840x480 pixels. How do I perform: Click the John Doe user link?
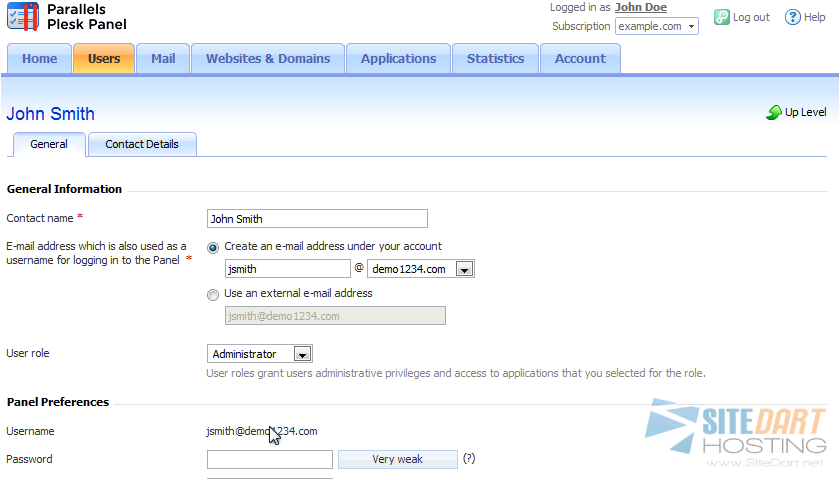coord(641,8)
